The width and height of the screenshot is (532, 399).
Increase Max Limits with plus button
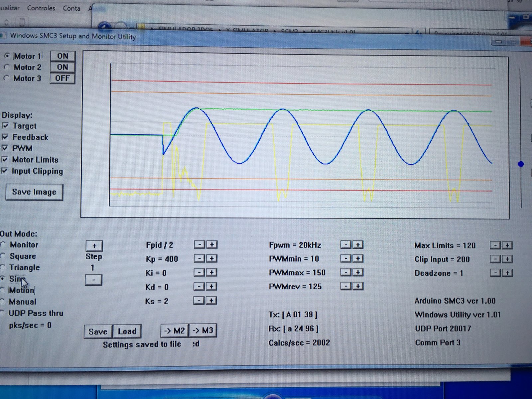[x=507, y=245]
